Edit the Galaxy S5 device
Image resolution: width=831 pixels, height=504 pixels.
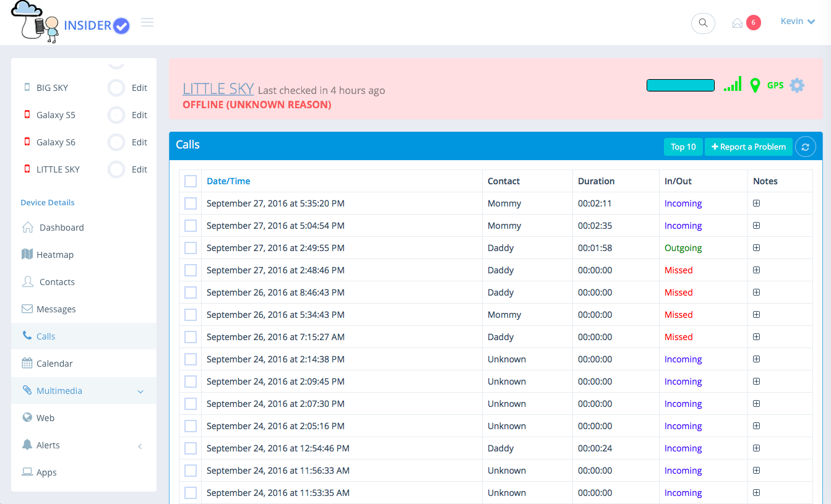139,115
